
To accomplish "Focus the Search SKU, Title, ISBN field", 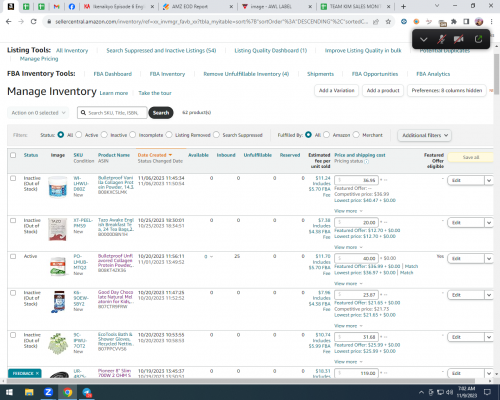I will [112, 113].
